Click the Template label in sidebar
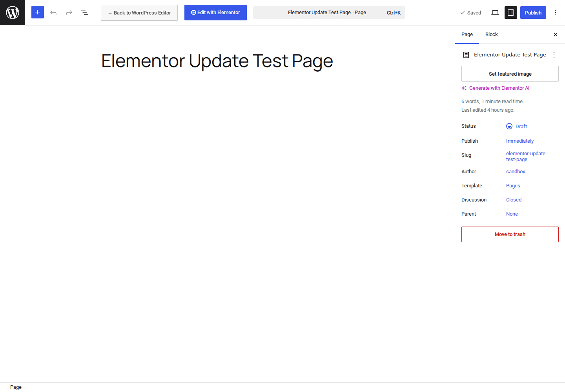This screenshot has height=392, width=565. [472, 186]
